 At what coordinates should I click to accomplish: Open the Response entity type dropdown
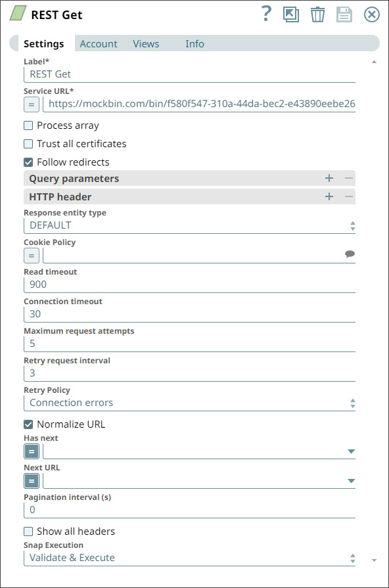[351, 225]
